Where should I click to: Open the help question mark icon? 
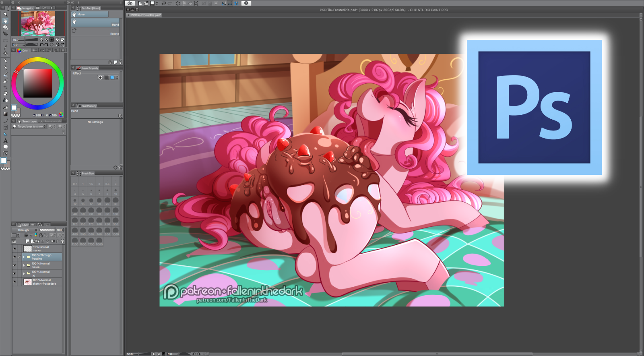(246, 3)
